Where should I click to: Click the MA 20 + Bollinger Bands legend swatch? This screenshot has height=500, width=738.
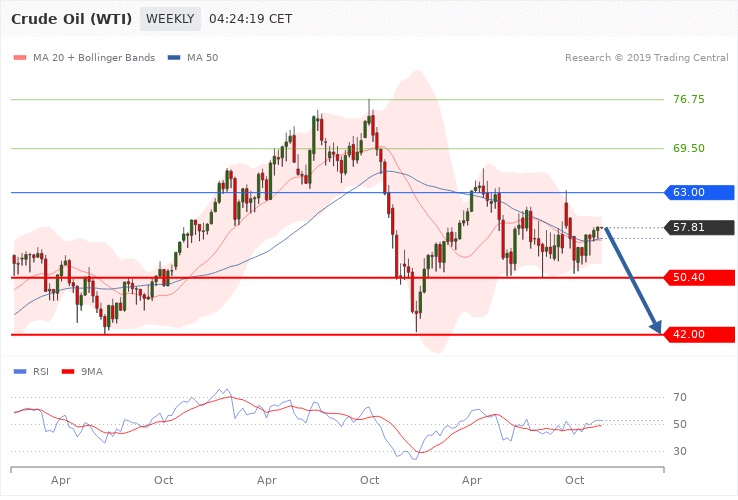tap(20, 58)
